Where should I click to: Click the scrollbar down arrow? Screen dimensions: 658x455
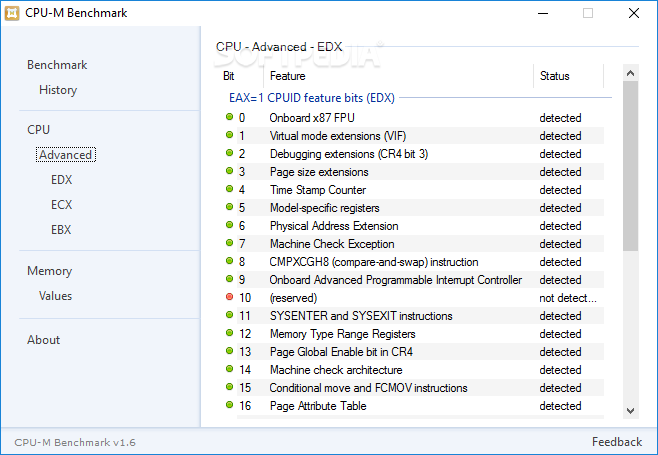(x=630, y=411)
